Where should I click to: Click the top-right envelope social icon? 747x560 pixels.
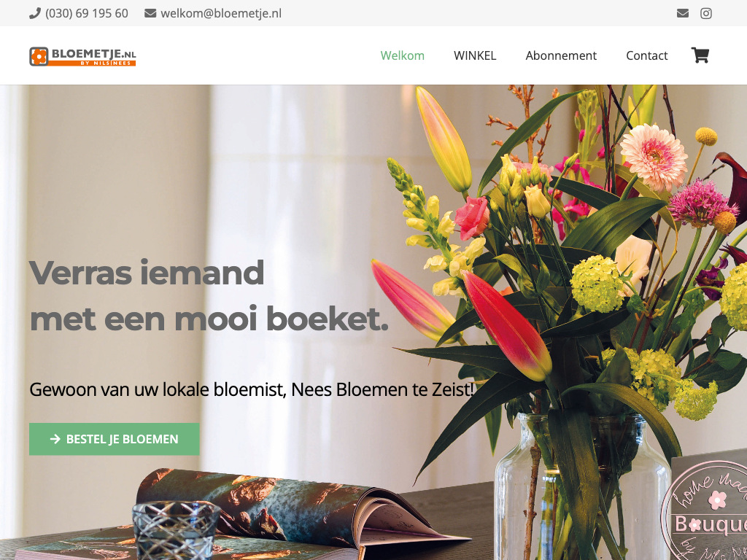click(683, 13)
